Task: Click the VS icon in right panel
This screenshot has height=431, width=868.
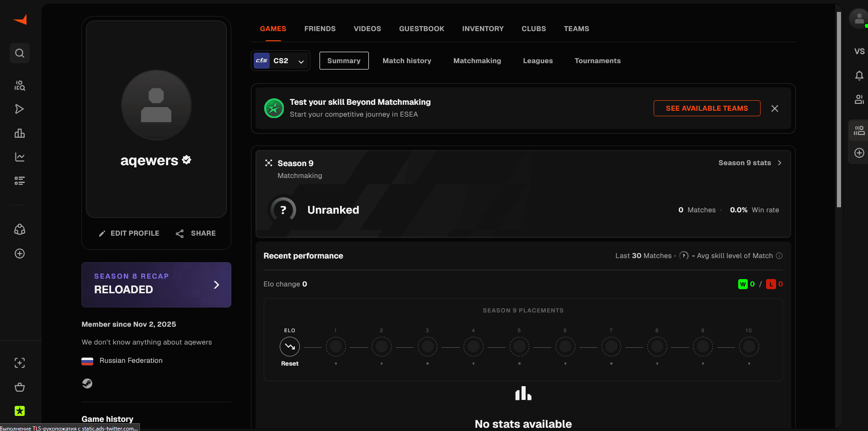Action: [859, 51]
